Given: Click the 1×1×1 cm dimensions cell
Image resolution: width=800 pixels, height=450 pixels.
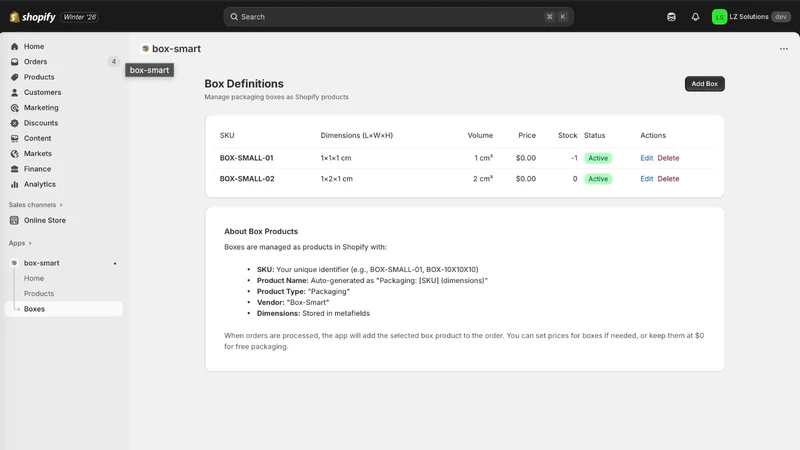Looking at the screenshot, I should [336, 158].
